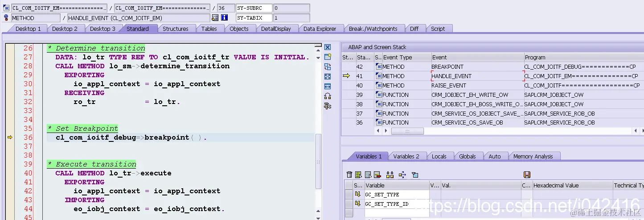
Task: Click the two-figures icon in the Variables toolbar
Action: [390, 174]
